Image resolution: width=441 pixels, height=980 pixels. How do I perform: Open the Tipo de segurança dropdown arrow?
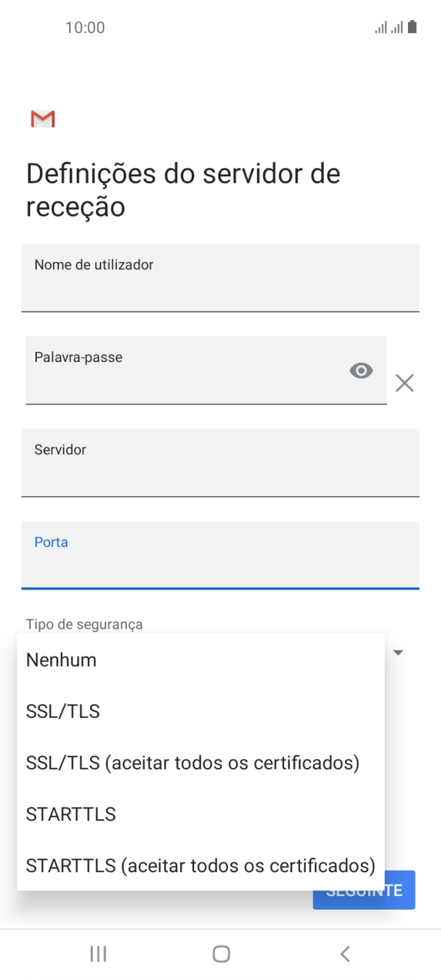pyautogui.click(x=398, y=653)
